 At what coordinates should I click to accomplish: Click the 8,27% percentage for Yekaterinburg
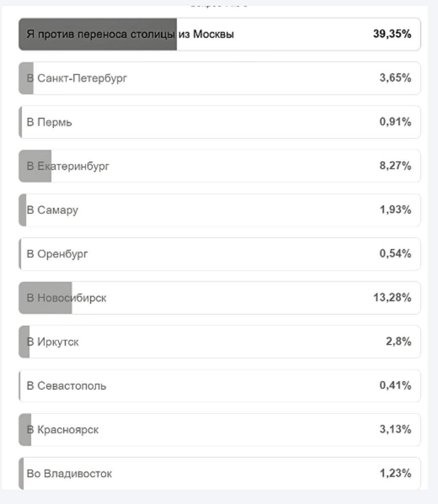click(x=395, y=166)
